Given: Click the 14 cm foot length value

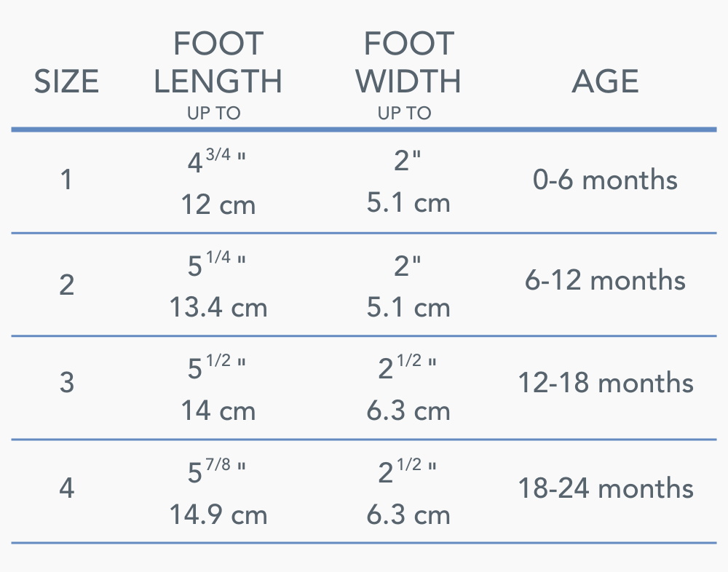Looking at the screenshot, I should pos(218,411).
